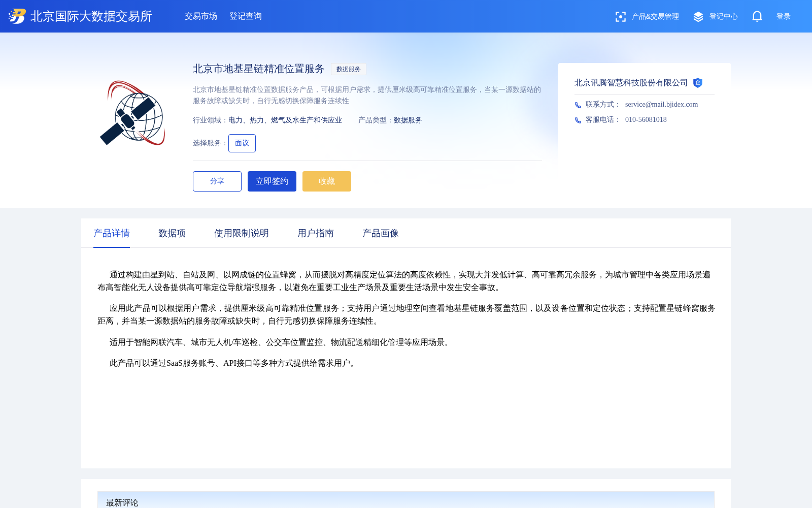Open 产品&交易管理 text link

pyautogui.click(x=655, y=17)
